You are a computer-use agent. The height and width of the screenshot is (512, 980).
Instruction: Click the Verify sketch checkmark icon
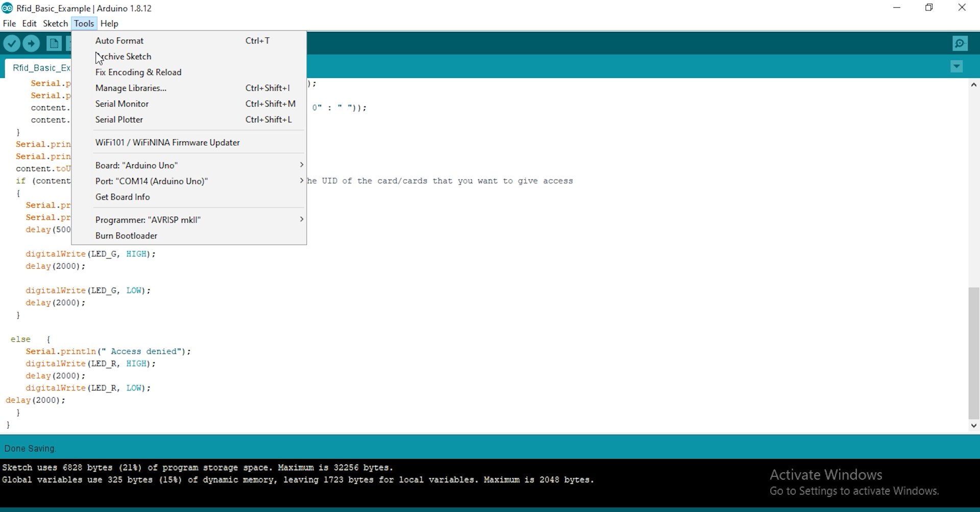click(12, 44)
